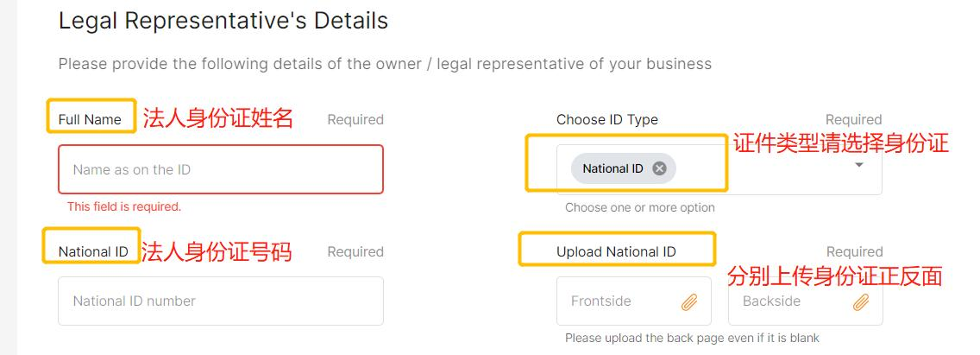Click the red annotation 证件类型请选择身份证
Screen dimensions: 980x355
pyautogui.click(x=841, y=143)
